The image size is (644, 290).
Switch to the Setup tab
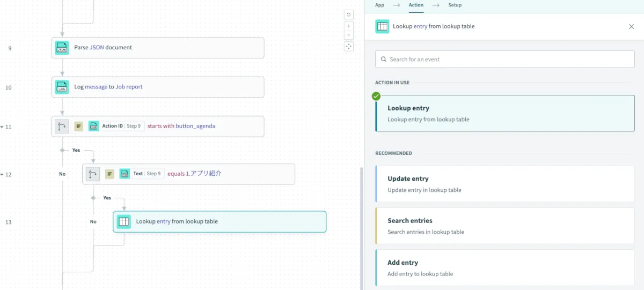pyautogui.click(x=455, y=5)
